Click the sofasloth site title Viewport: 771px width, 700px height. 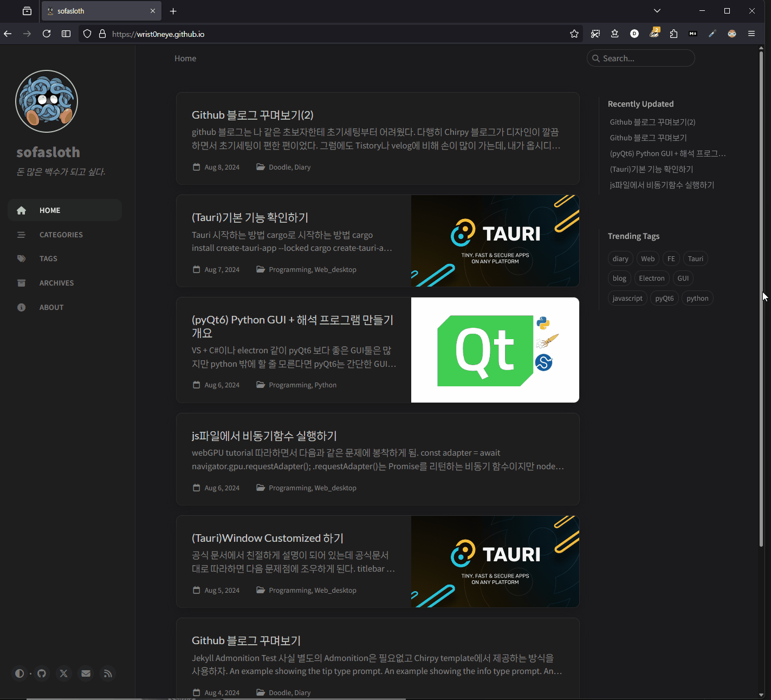pos(48,152)
